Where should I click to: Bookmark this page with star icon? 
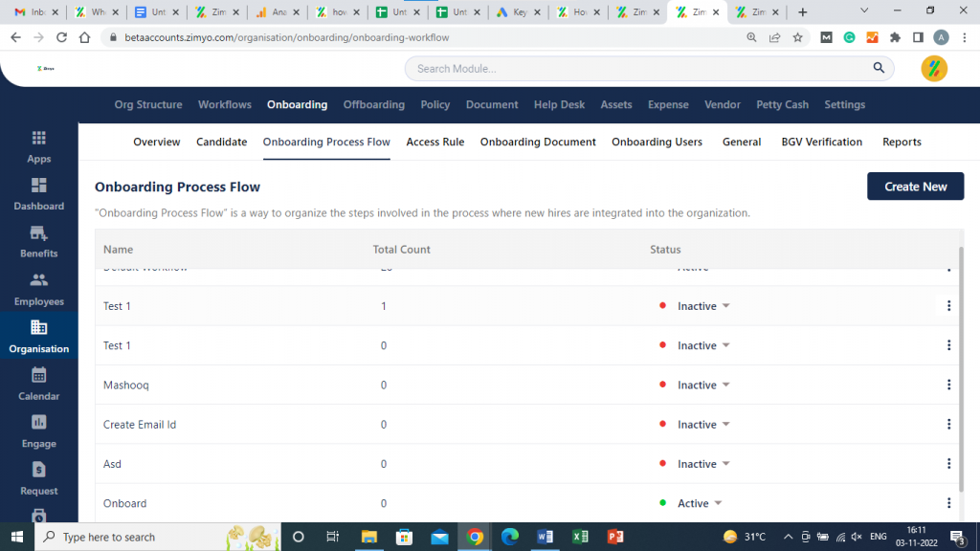pos(797,37)
